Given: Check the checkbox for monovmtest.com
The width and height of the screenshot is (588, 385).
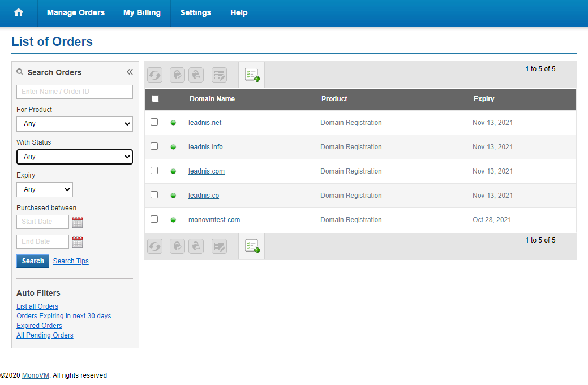Looking at the screenshot, I should pyautogui.click(x=154, y=219).
